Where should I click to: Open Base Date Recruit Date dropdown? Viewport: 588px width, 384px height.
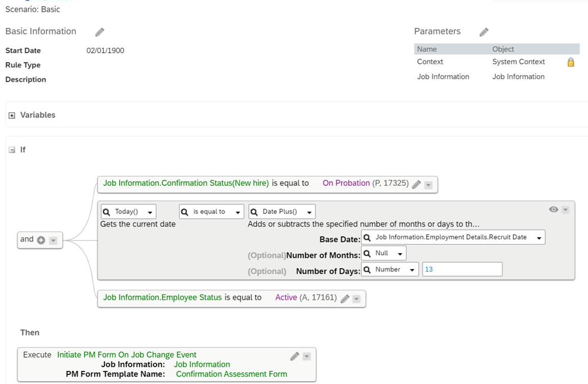(x=539, y=238)
